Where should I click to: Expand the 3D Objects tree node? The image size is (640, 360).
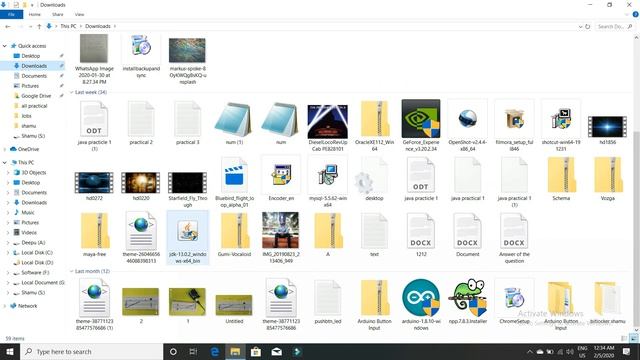[x=8, y=173]
